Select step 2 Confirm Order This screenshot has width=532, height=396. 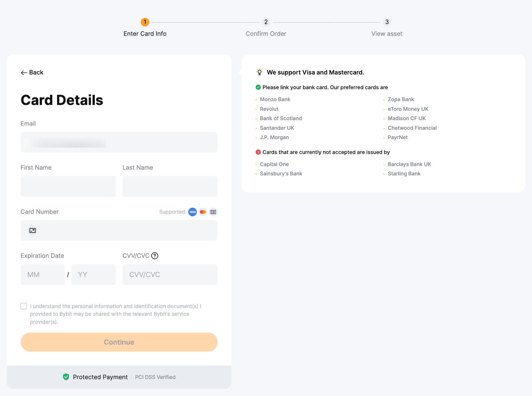(x=266, y=22)
